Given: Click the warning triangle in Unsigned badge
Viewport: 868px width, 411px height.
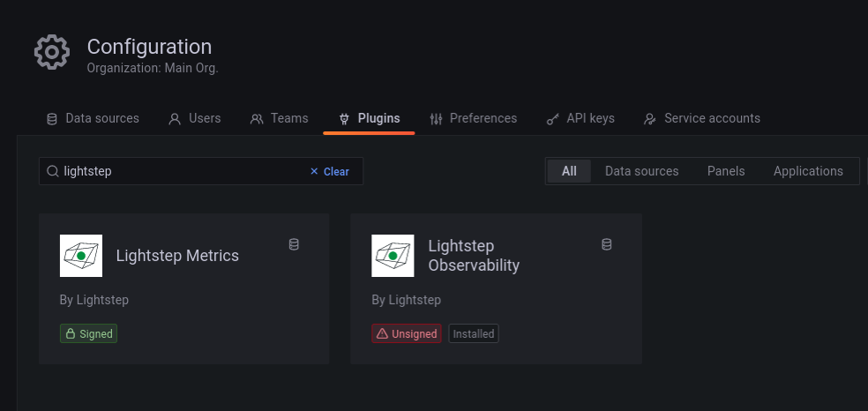Looking at the screenshot, I should point(382,333).
